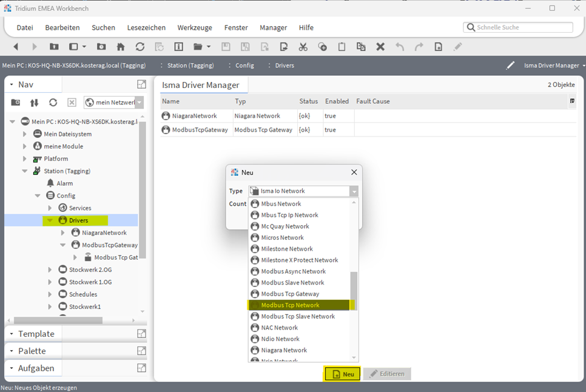Select the ModbusTcpGateway table row
Viewport: 586px width, 392px height.
tap(368, 130)
